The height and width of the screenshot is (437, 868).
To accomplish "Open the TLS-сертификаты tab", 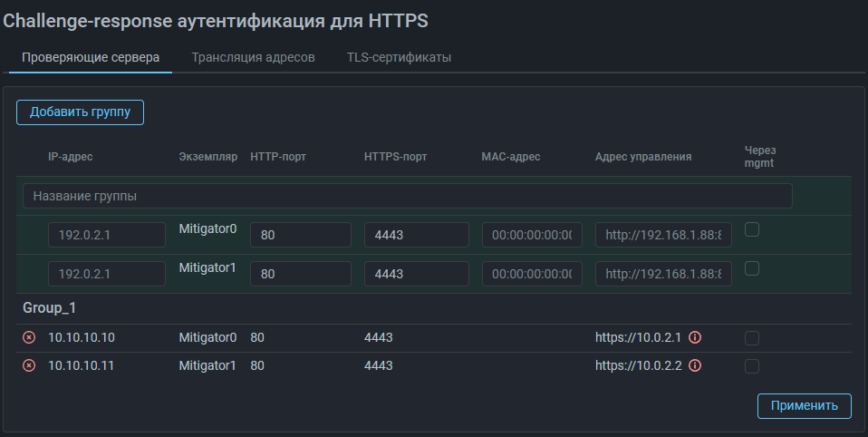I will coord(399,57).
